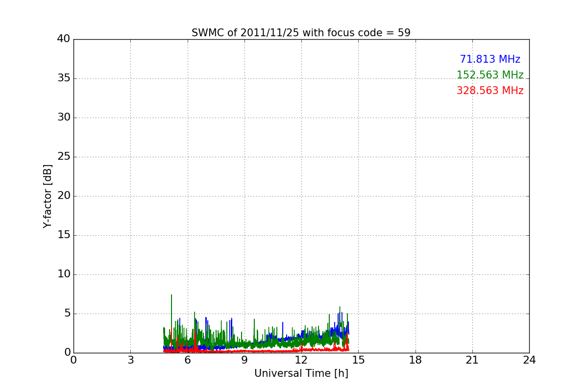The image size is (588, 392).
Task: Click the time-axis tick label 18
Action: tap(416, 360)
